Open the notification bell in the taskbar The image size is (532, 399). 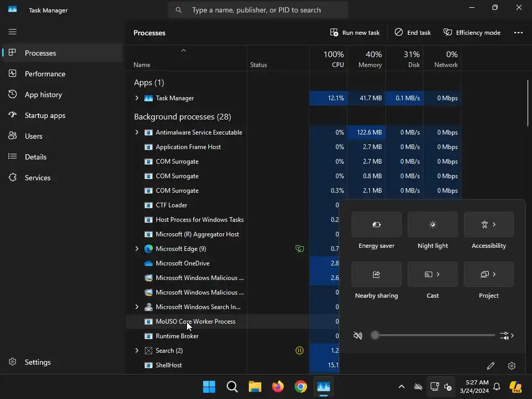(x=497, y=387)
